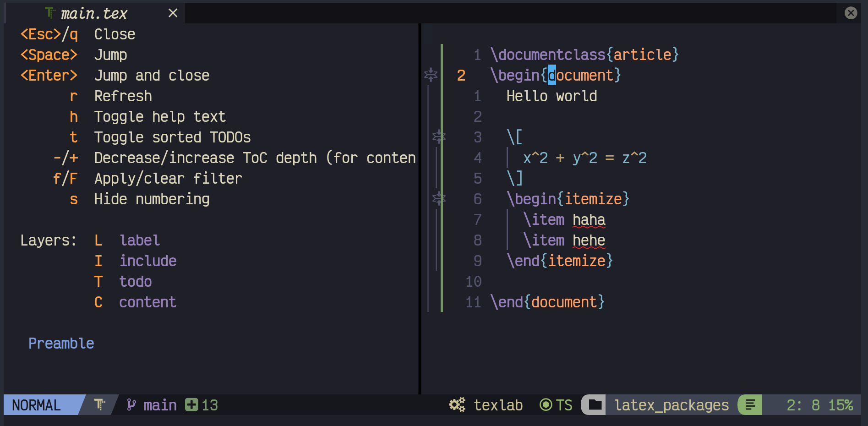868x426 pixels.
Task: Toggle the label layer L
Action: click(x=98, y=240)
